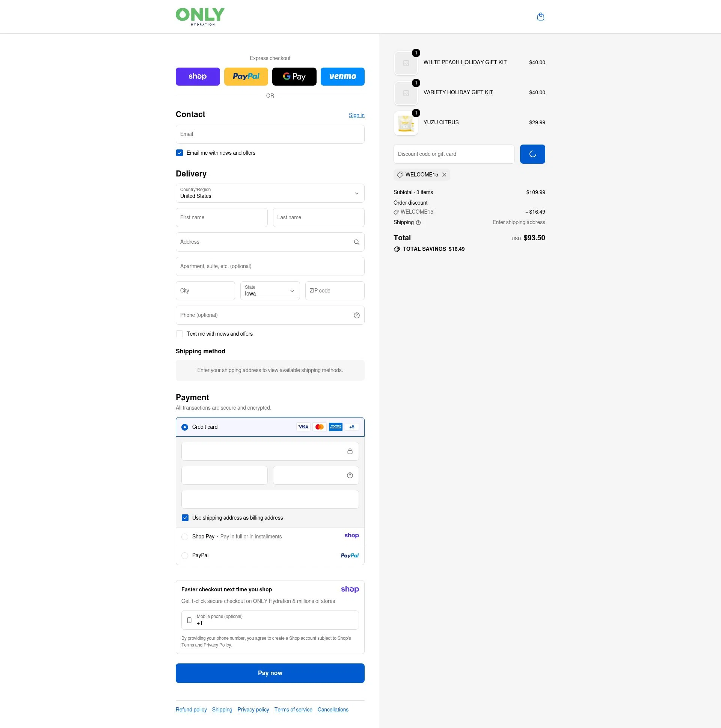The width and height of the screenshot is (721, 728).
Task: Enable Text me with news and offers
Action: tap(179, 334)
